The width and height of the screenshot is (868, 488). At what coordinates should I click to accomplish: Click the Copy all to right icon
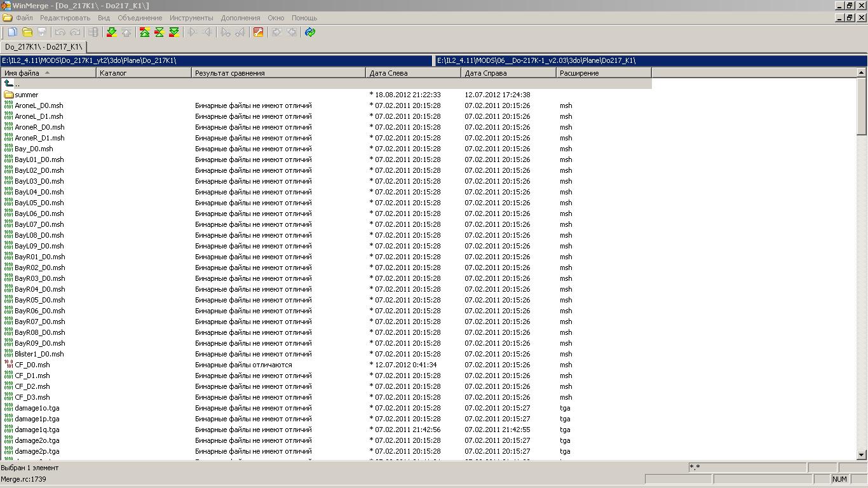point(276,32)
